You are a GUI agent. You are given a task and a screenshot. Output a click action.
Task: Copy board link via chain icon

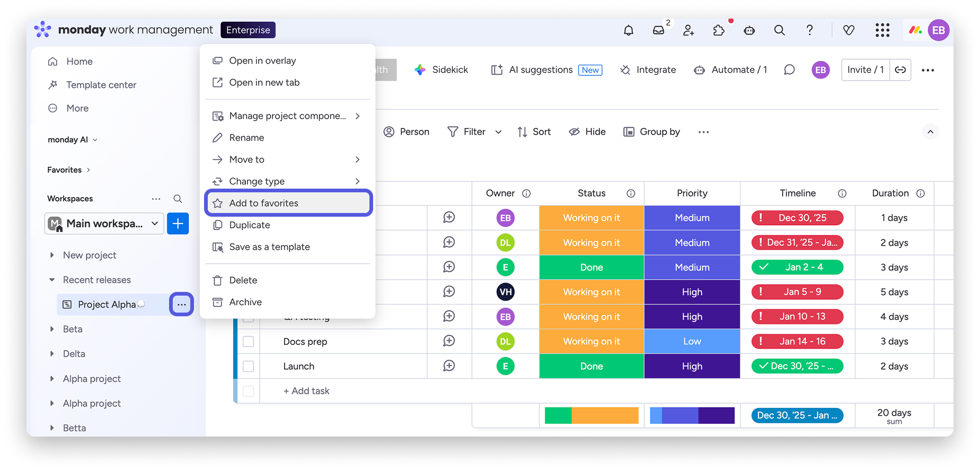pyautogui.click(x=900, y=70)
